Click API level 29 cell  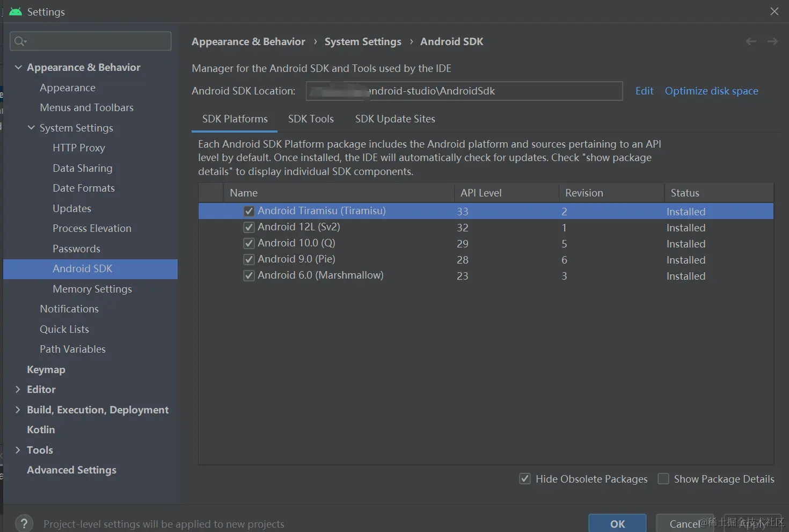click(463, 244)
